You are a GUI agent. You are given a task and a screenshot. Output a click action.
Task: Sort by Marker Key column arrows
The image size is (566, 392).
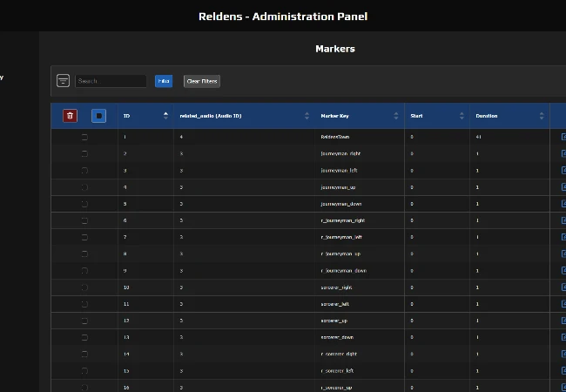click(x=396, y=116)
